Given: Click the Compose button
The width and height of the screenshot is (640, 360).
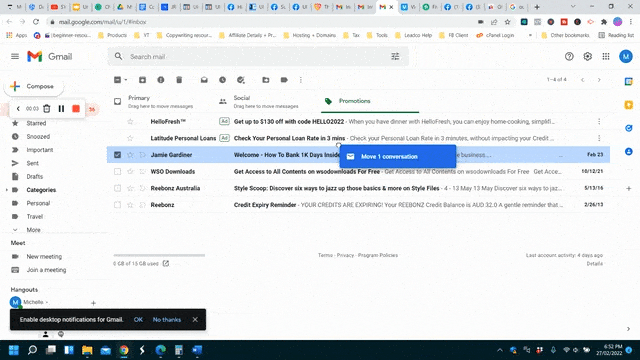Looking at the screenshot, I should pyautogui.click(x=33, y=86).
